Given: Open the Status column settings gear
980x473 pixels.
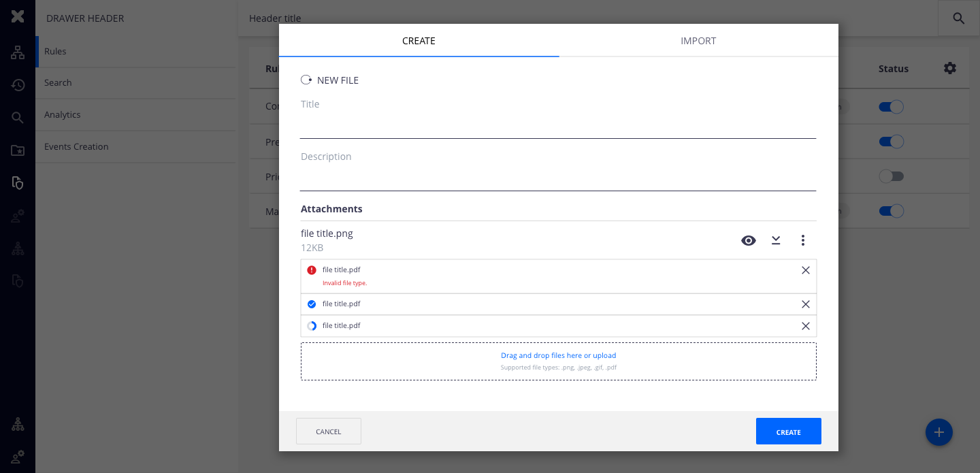Looking at the screenshot, I should point(950,68).
